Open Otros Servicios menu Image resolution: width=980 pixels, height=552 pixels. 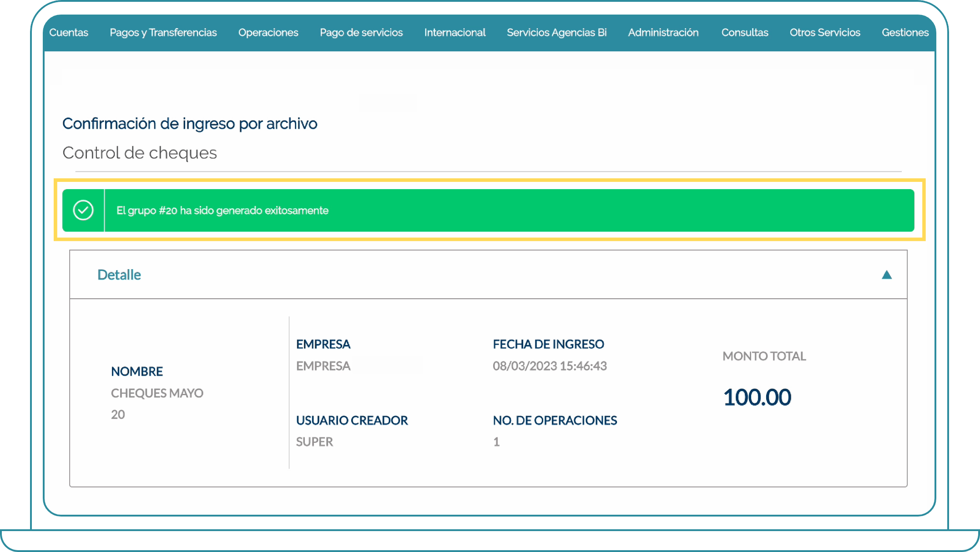pyautogui.click(x=825, y=32)
